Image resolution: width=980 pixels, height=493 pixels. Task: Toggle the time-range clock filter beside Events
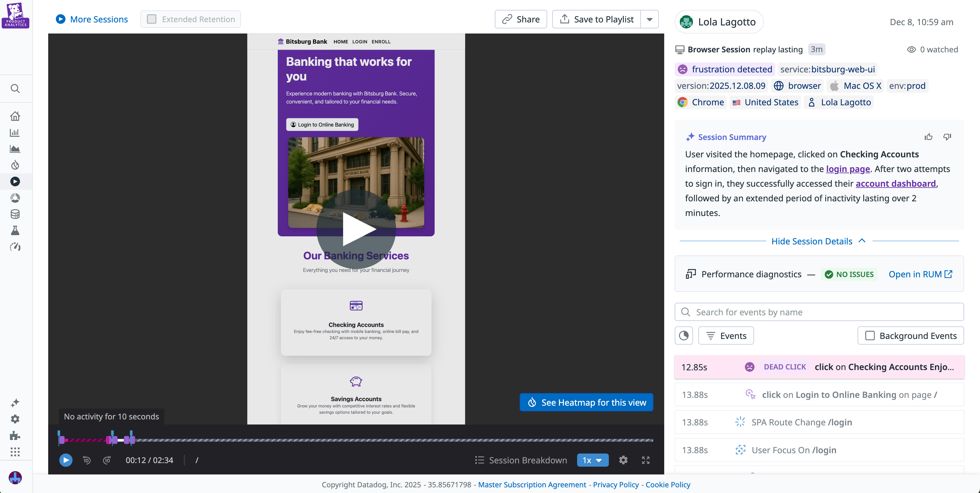684,336
